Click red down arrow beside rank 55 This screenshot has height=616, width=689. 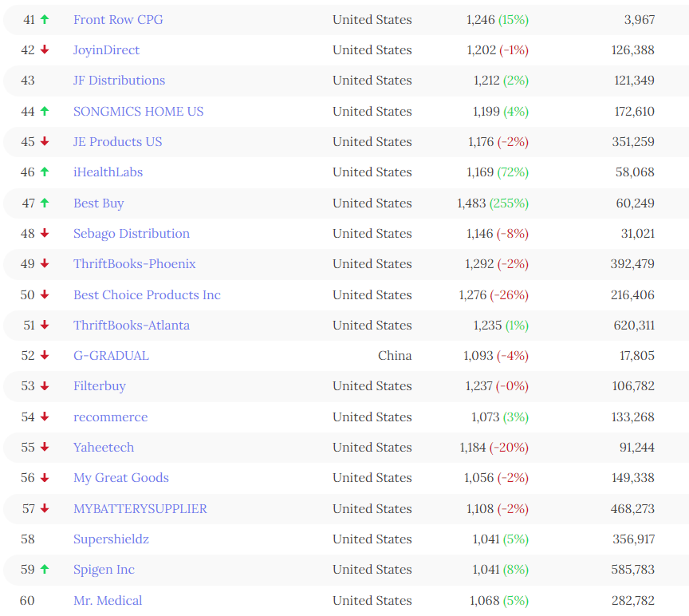click(x=45, y=447)
